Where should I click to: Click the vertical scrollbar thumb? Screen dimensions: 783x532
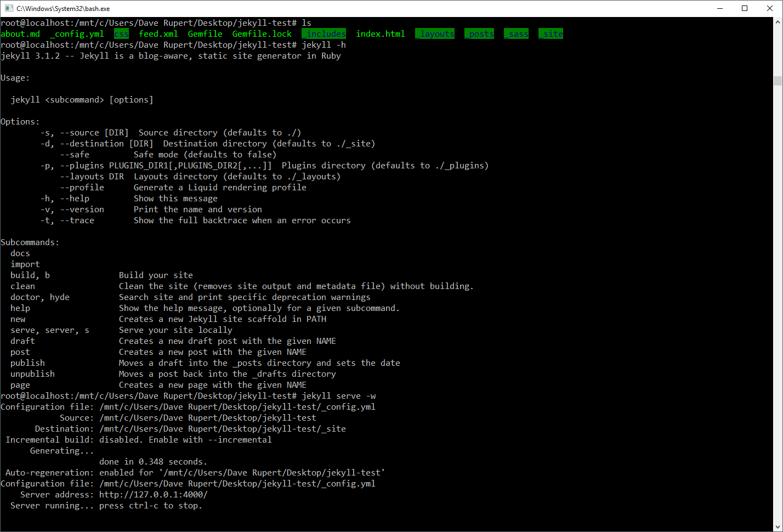click(x=778, y=81)
